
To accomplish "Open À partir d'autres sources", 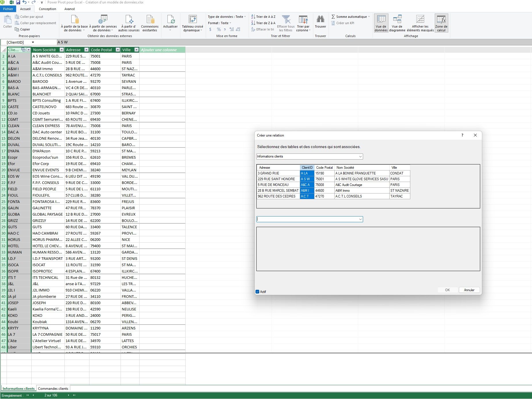I will 129,23.
